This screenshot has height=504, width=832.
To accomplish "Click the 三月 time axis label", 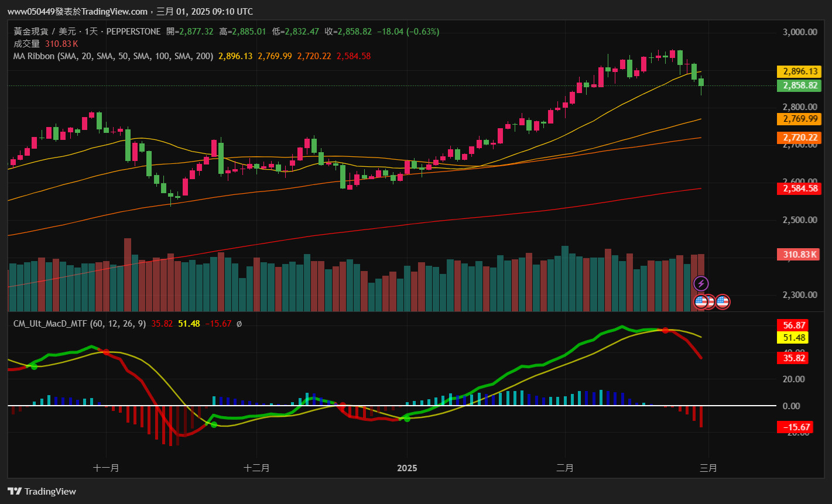I will (x=708, y=468).
